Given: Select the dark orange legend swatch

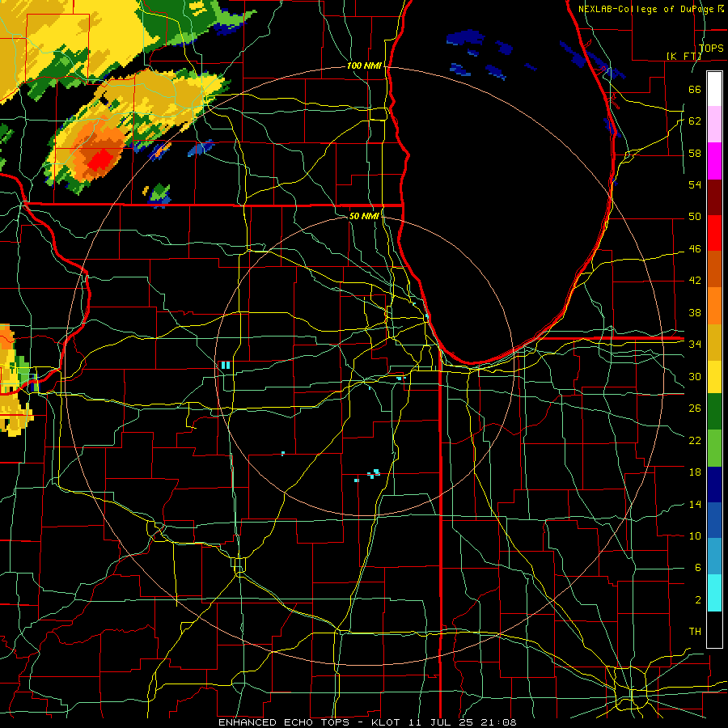Looking at the screenshot, I should [x=714, y=269].
